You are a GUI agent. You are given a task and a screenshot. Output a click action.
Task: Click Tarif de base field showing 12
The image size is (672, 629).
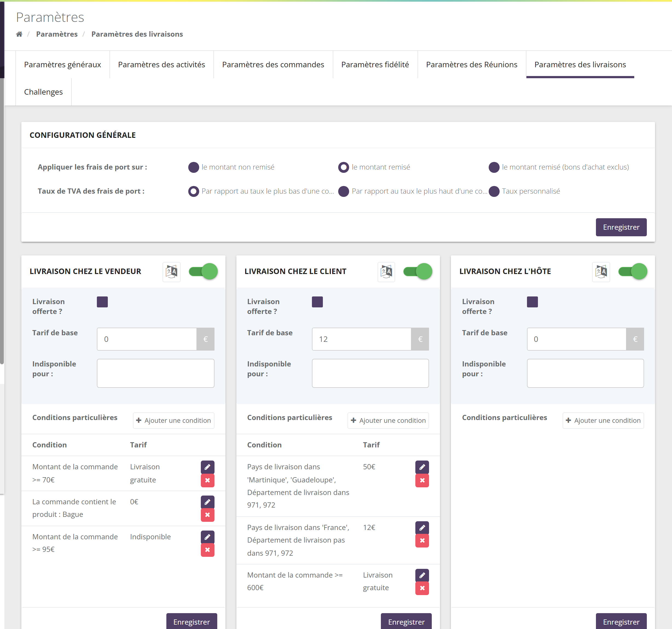pos(361,339)
